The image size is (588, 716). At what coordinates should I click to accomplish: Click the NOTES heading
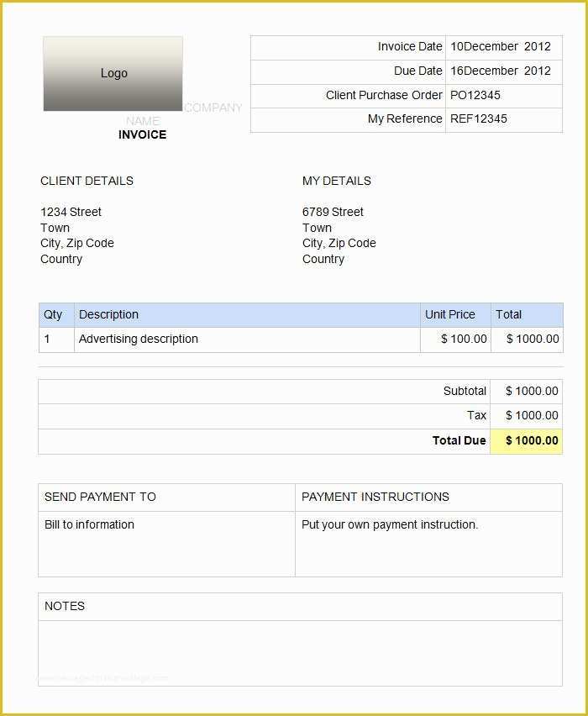tap(65, 607)
